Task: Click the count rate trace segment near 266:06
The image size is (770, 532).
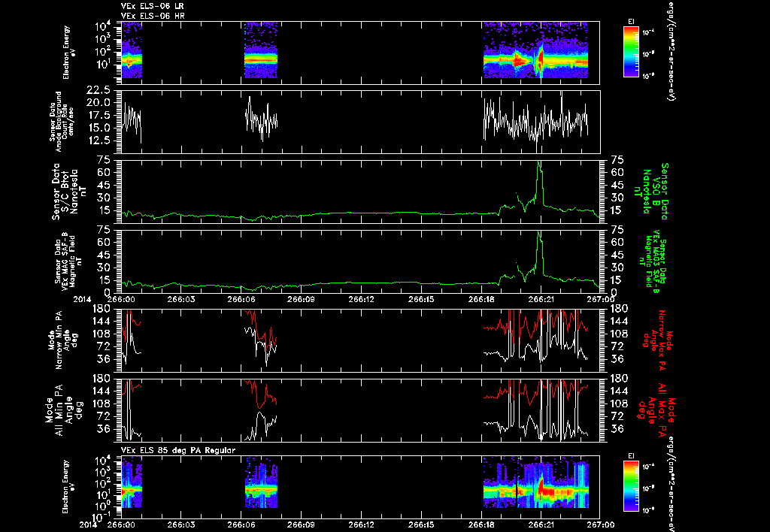Action: point(261,119)
